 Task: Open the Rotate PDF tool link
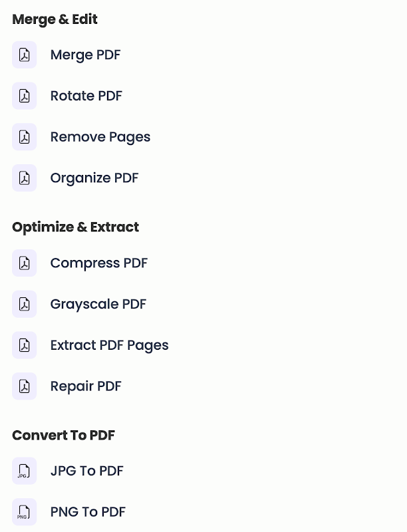[x=86, y=96]
